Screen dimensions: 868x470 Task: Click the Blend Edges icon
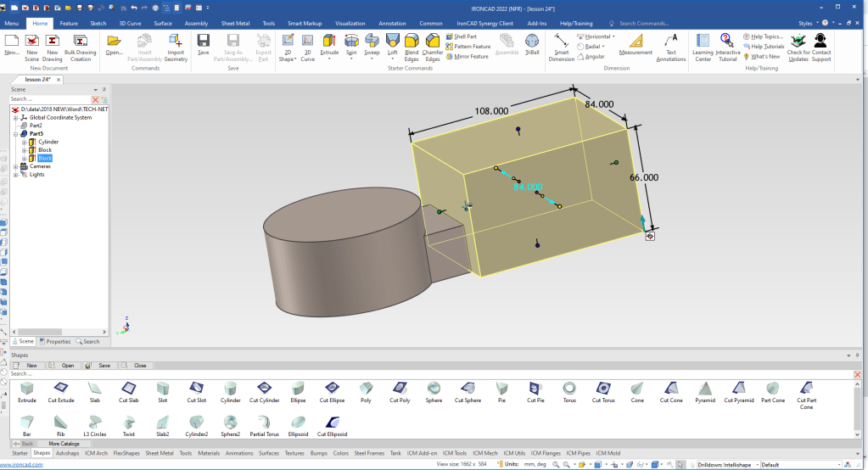point(412,41)
